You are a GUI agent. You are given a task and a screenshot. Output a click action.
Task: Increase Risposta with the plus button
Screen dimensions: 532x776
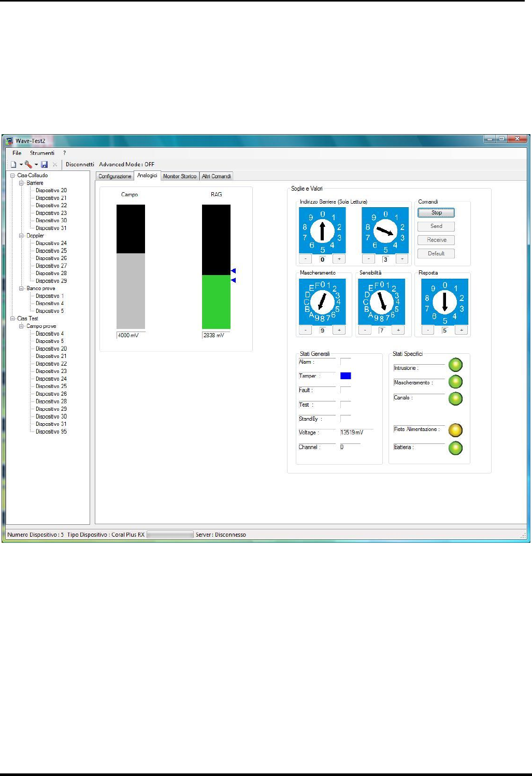click(x=462, y=330)
